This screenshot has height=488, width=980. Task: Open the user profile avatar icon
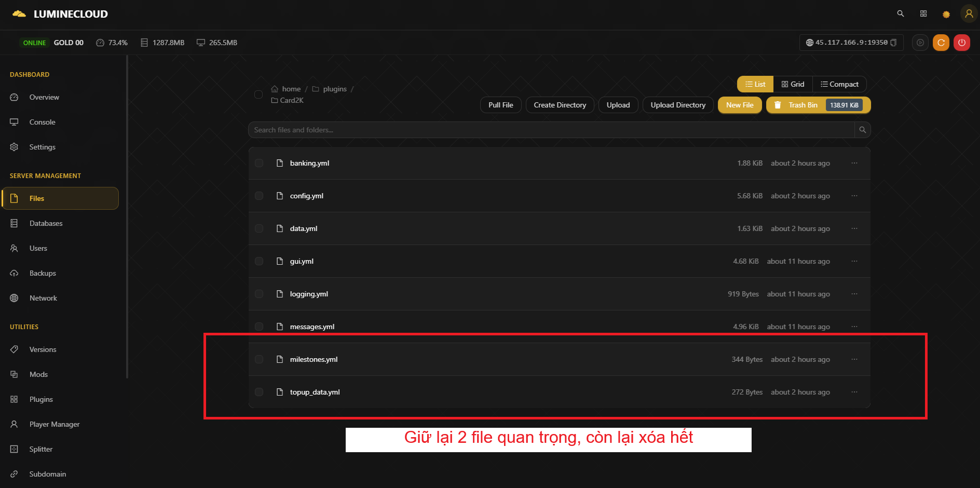click(969, 14)
